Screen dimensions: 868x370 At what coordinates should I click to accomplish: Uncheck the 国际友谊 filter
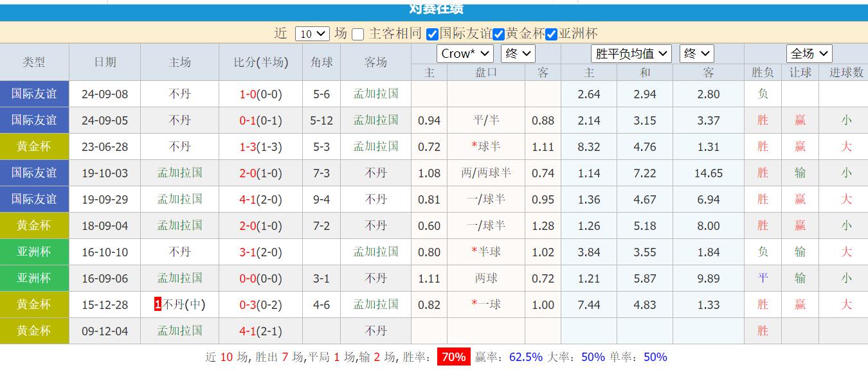point(432,34)
